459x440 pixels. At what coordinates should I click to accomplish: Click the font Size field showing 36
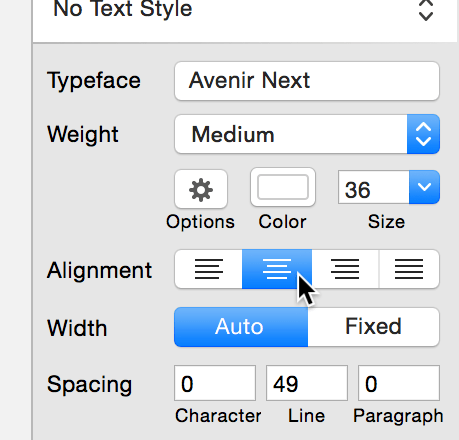(x=374, y=187)
